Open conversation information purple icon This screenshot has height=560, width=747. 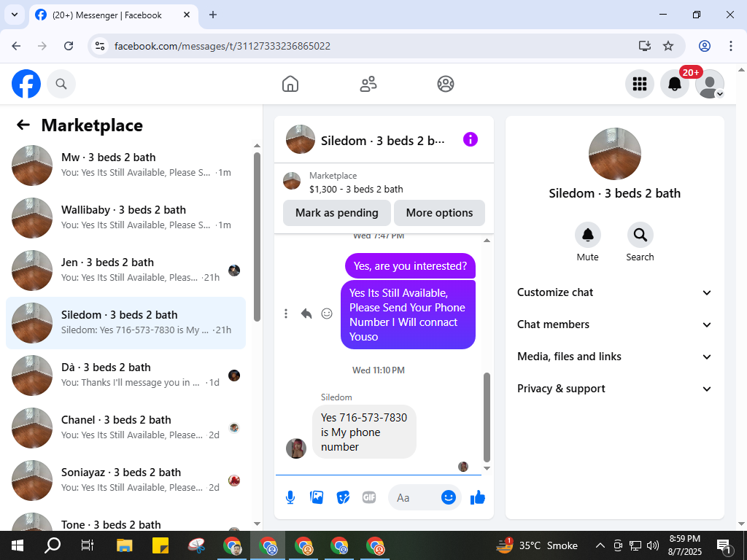(x=471, y=139)
